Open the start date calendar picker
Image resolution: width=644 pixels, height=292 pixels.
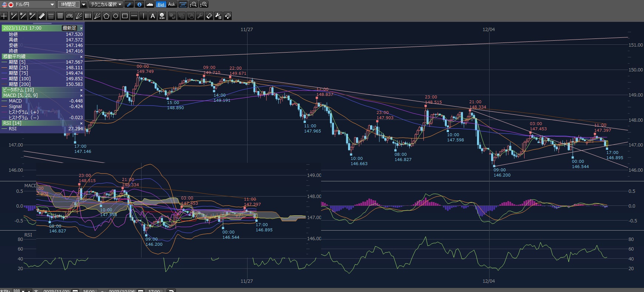75,291
